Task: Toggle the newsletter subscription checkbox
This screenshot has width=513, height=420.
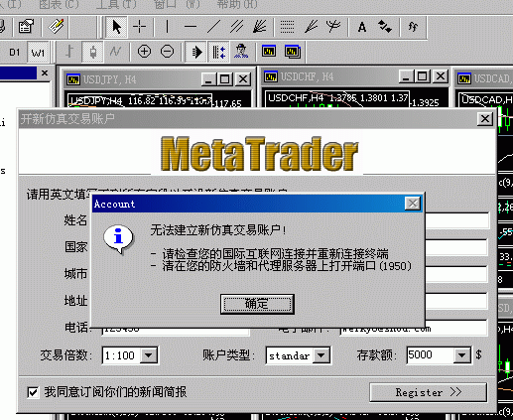Action: (x=33, y=392)
